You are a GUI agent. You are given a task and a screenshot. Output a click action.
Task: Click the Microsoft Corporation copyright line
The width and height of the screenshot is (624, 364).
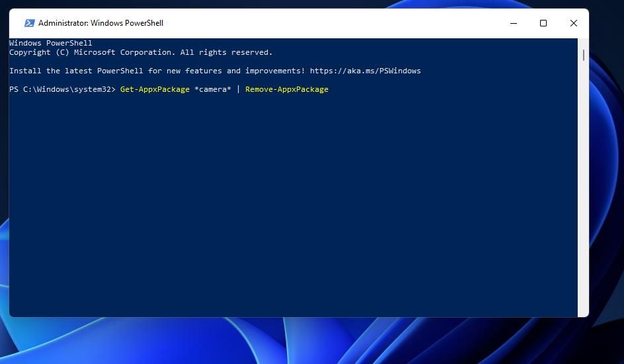141,52
